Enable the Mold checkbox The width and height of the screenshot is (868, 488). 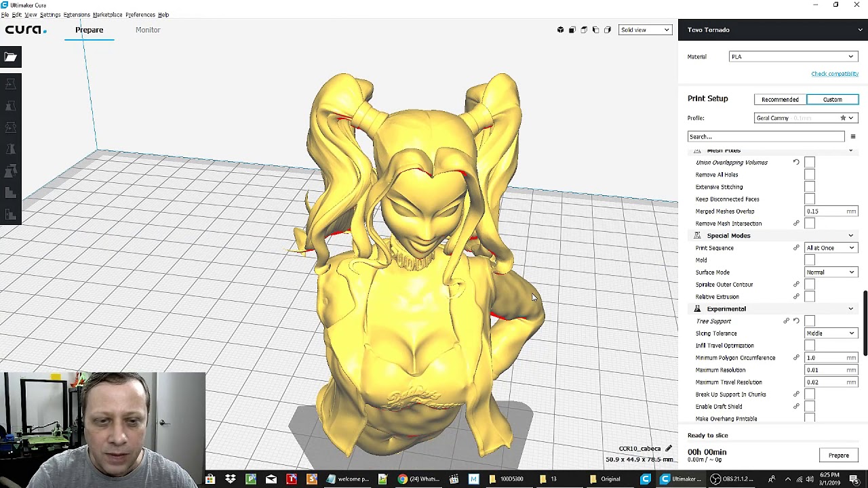810,260
